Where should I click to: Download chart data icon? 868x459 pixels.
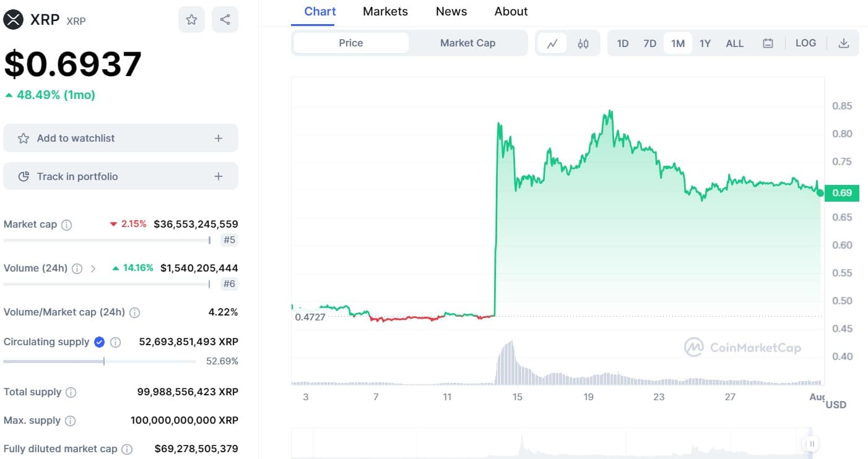click(843, 43)
